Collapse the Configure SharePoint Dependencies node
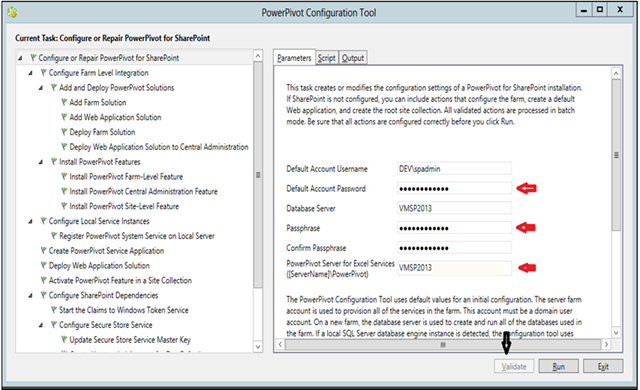The width and height of the screenshot is (640, 390). [31, 296]
